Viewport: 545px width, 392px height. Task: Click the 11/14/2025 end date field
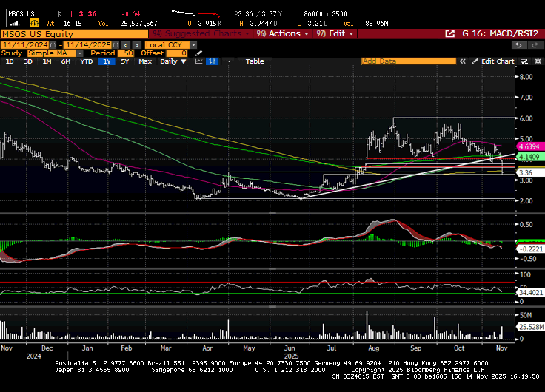point(88,45)
